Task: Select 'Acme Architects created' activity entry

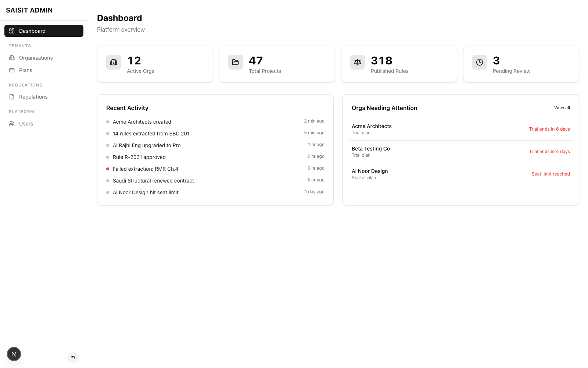Action: [x=215, y=122]
